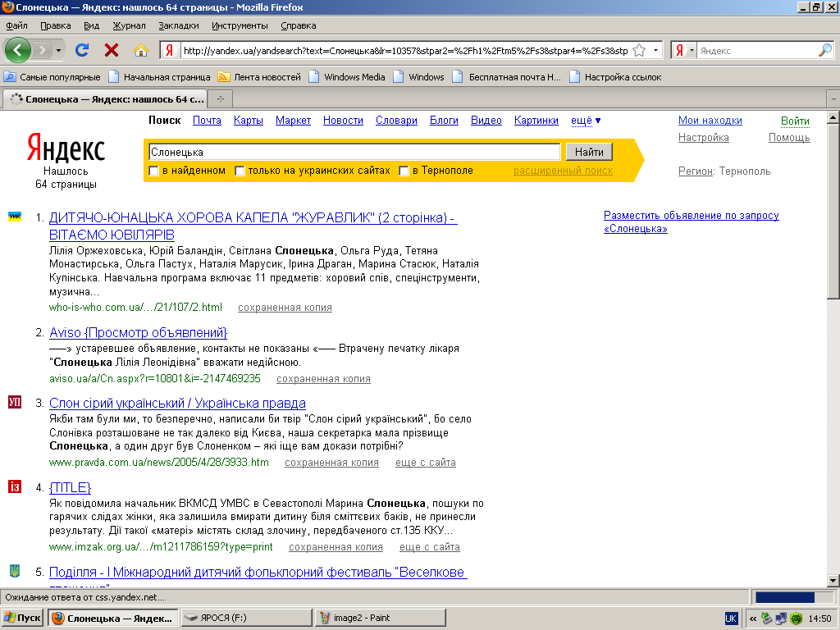The height and width of the screenshot is (630, 840).
Task: Open 'сохраненная копия' for the who-is-who.com.ua result
Action: (285, 308)
